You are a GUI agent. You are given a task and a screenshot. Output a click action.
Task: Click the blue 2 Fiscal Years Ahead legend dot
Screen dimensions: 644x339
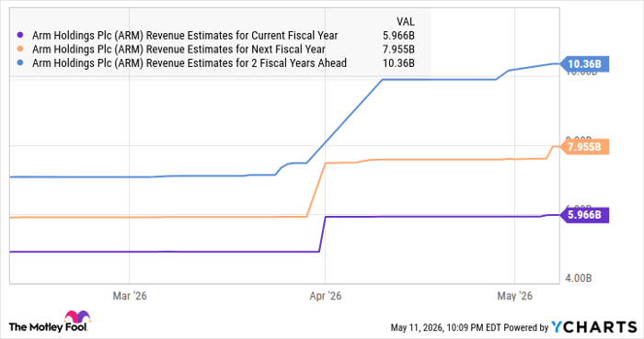(20, 63)
